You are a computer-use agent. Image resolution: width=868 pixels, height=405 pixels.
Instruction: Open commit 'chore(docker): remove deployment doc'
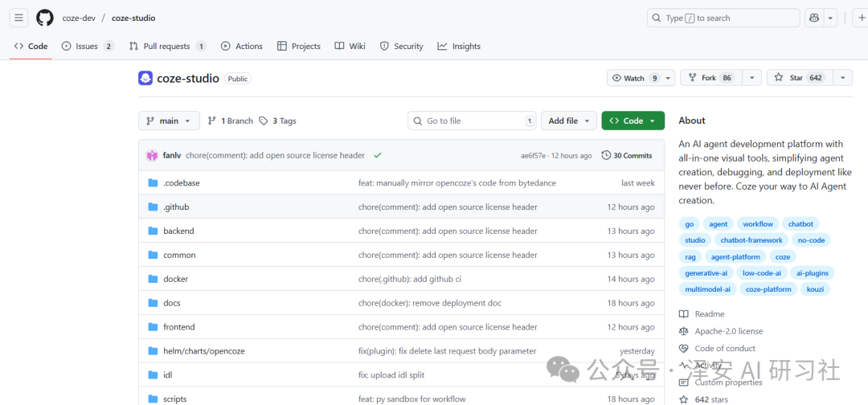click(430, 303)
